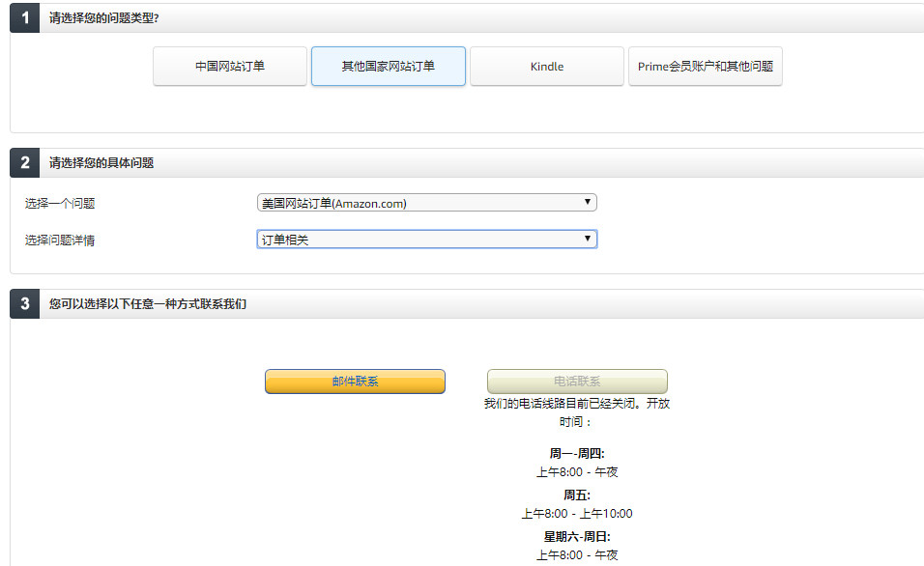Open the 美国网站订单(Amazon.com) dropdown

tap(426, 203)
